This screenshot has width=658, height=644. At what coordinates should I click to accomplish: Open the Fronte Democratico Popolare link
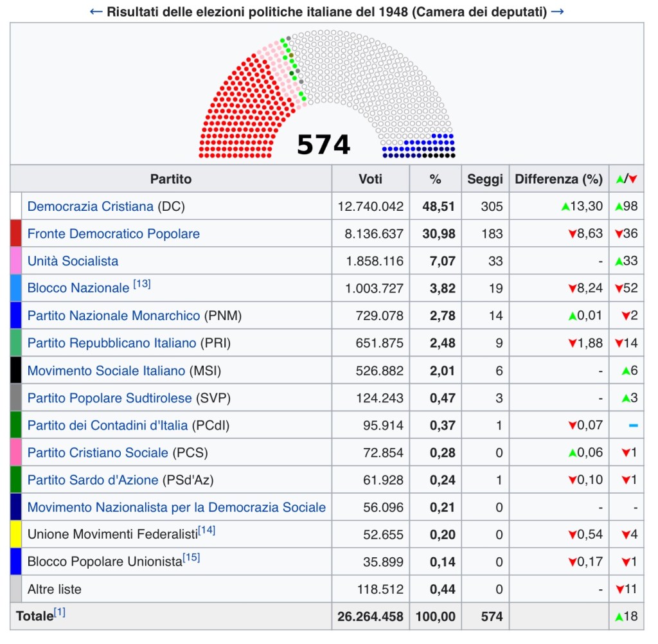[113, 234]
